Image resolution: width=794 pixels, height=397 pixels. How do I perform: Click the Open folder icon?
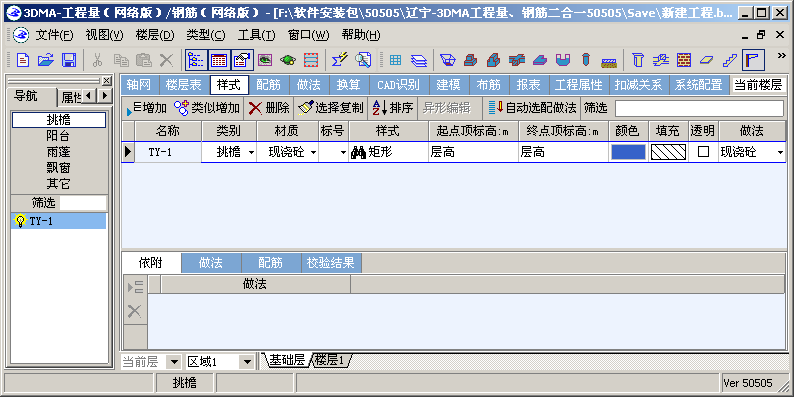click(46, 60)
